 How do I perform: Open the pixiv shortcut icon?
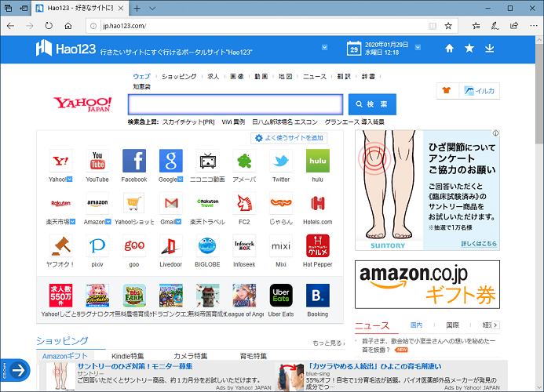point(97,245)
